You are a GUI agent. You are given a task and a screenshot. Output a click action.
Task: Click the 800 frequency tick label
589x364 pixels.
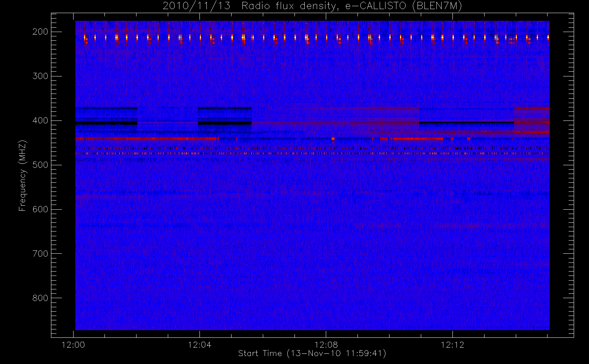[x=40, y=298]
